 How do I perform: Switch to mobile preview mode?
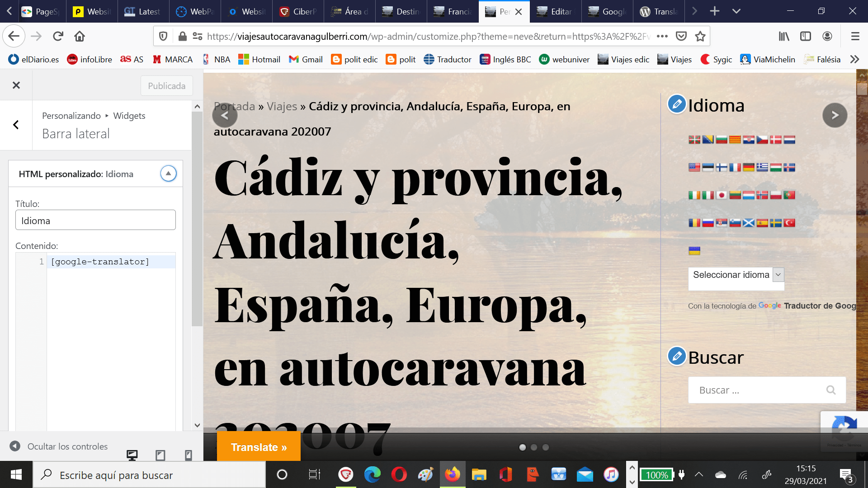pyautogui.click(x=189, y=455)
